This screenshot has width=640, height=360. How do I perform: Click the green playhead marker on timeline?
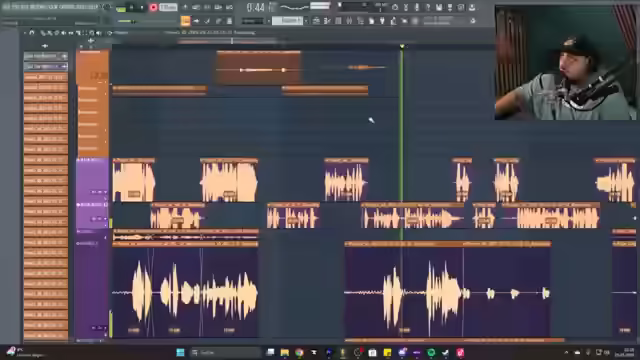402,47
